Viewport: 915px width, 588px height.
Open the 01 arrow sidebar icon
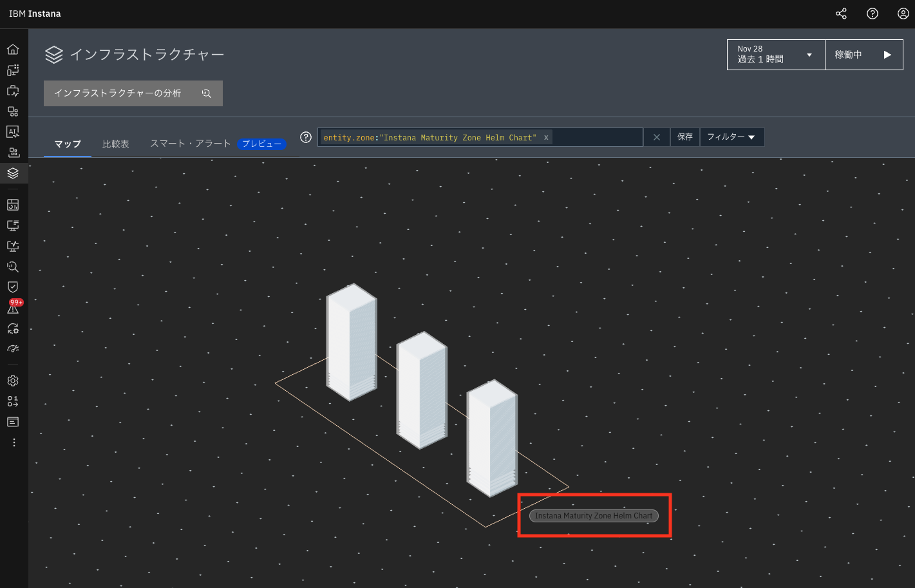(13, 401)
